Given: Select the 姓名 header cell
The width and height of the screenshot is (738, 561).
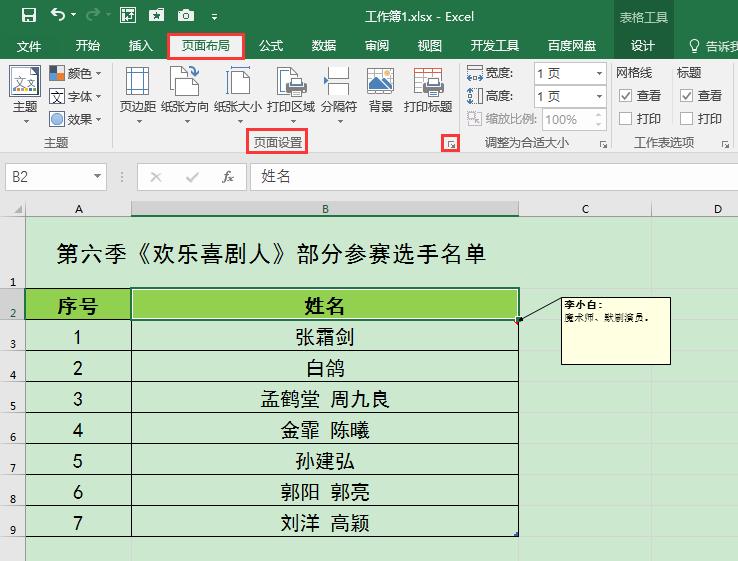Looking at the screenshot, I should (x=325, y=305).
